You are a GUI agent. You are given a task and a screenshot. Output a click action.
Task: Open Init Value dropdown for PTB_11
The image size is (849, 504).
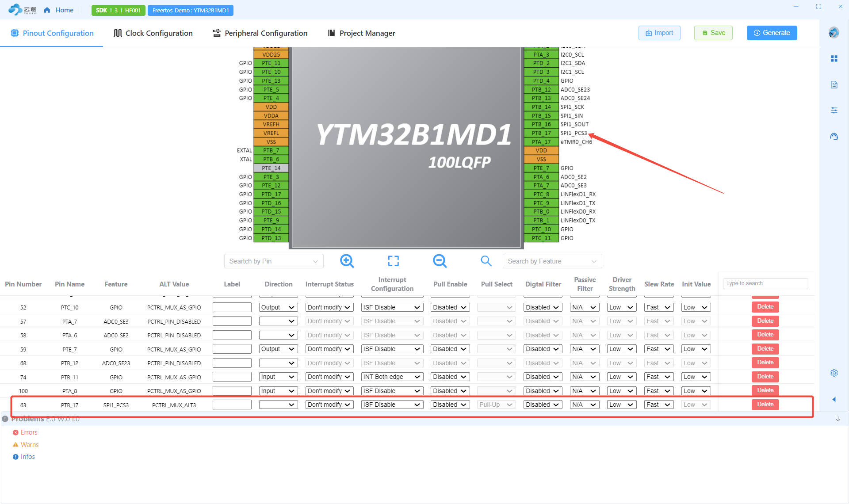tap(696, 377)
